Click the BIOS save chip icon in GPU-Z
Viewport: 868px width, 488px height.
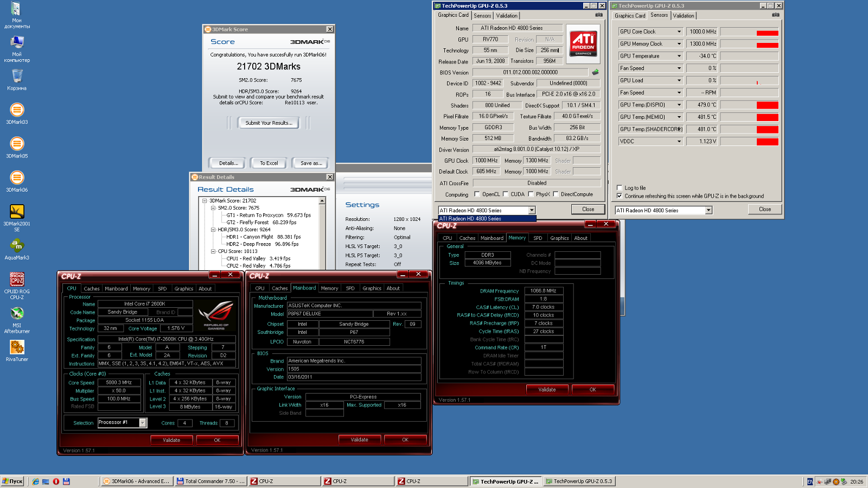click(595, 72)
